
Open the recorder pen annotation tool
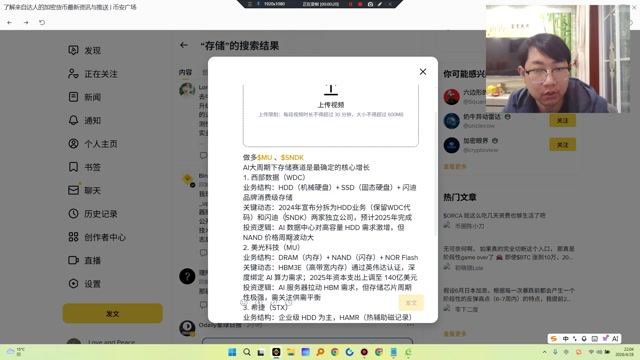380,4
